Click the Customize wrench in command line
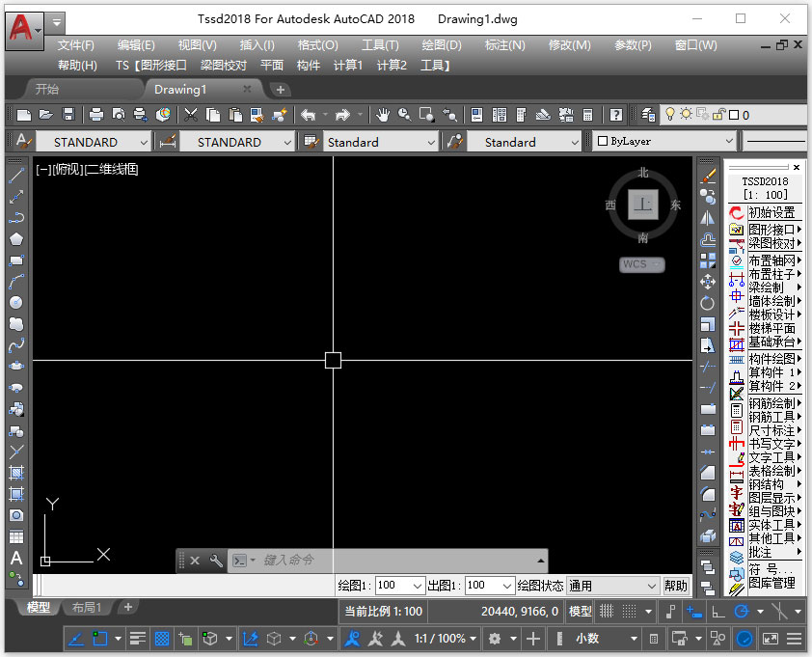 coord(216,561)
